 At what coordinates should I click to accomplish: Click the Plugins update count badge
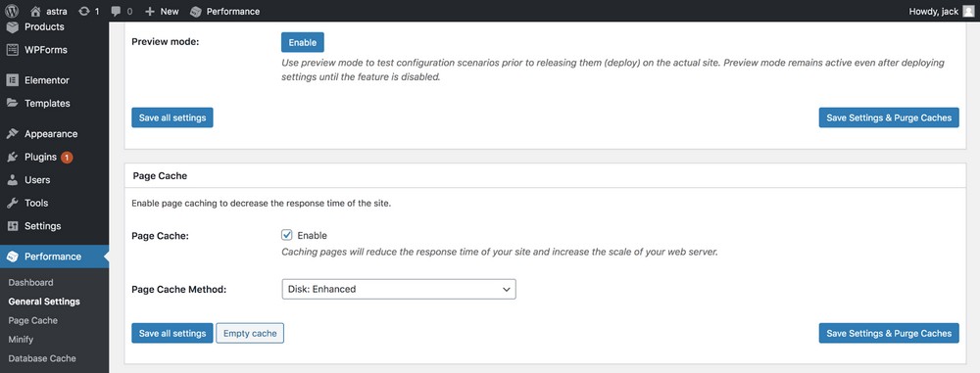[x=67, y=158]
